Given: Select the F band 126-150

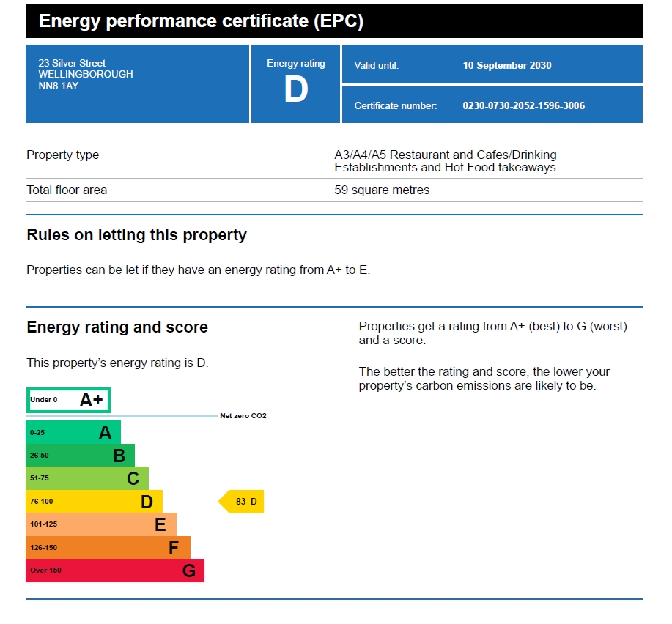Looking at the screenshot, I should pyautogui.click(x=108, y=548).
